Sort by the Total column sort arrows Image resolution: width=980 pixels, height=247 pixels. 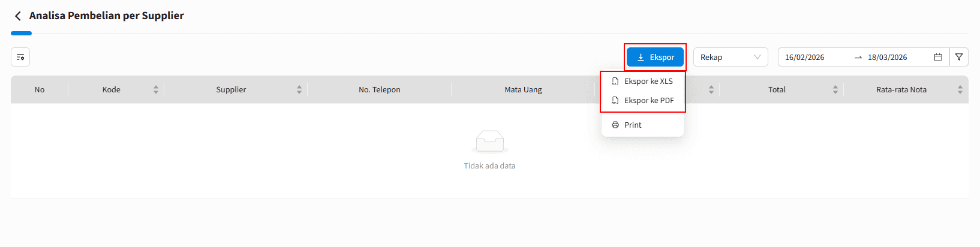835,90
